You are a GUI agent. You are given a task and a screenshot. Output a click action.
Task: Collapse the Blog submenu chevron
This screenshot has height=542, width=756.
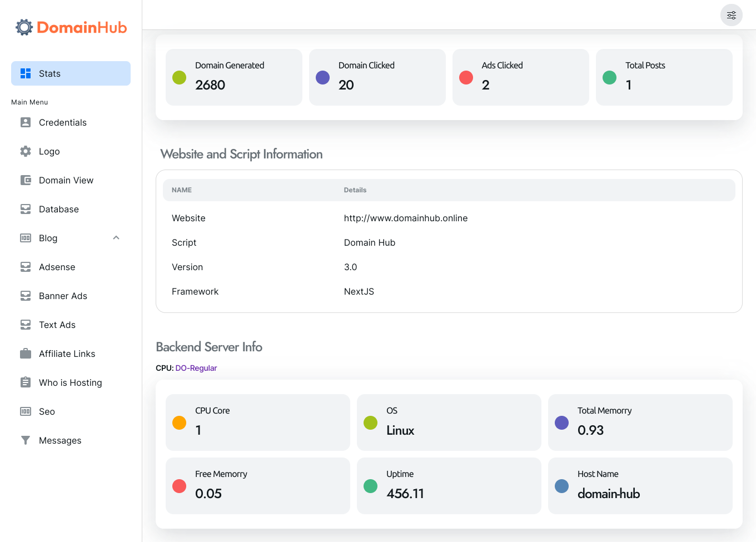pos(116,237)
